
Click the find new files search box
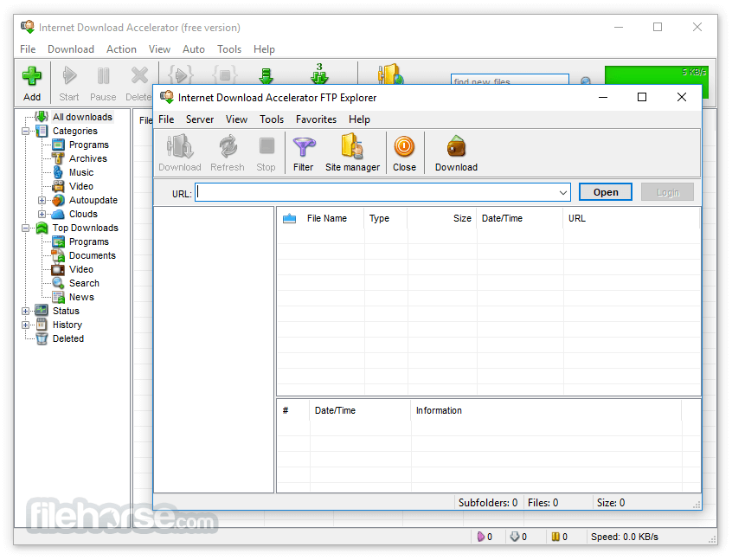tap(510, 80)
